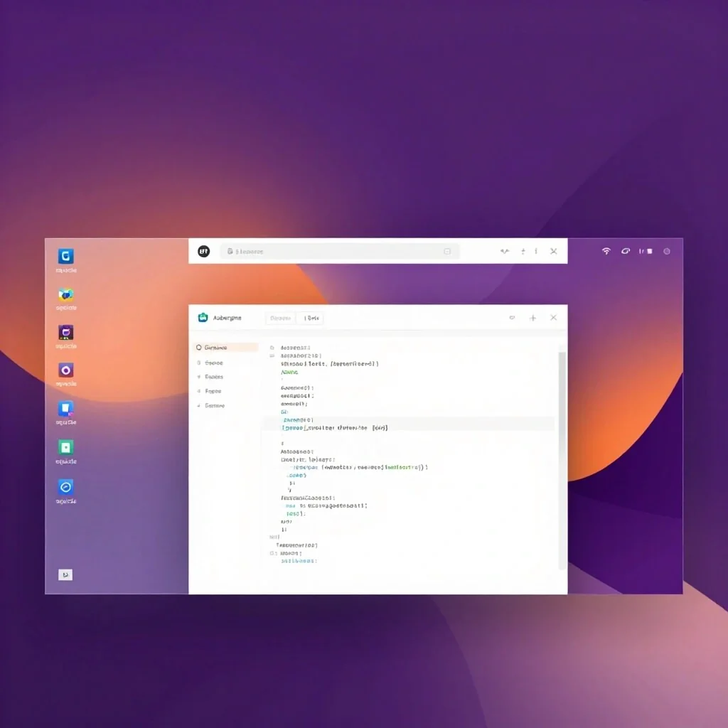Click the round gray indicator in system tray

(667, 251)
